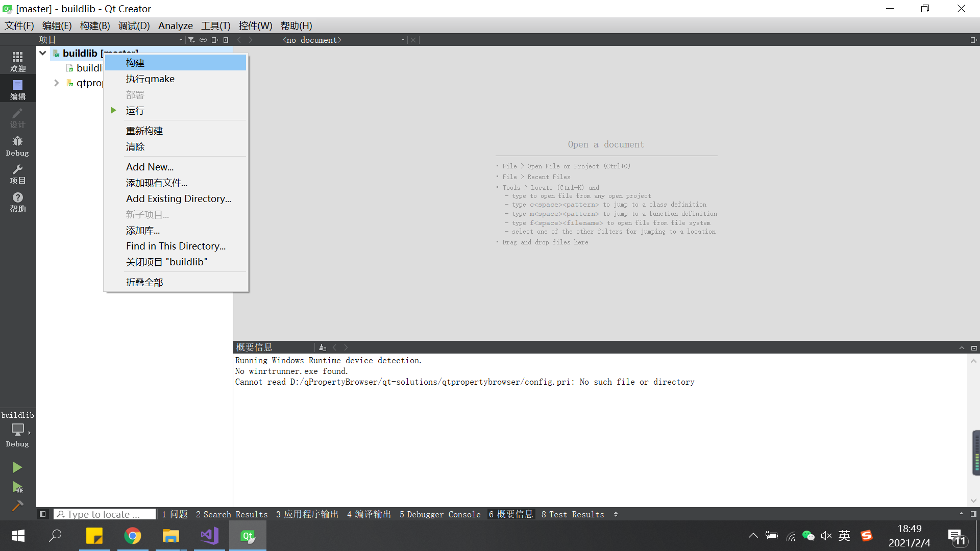Image resolution: width=980 pixels, height=551 pixels.
Task: Open the no document dropdown
Action: [x=403, y=40]
